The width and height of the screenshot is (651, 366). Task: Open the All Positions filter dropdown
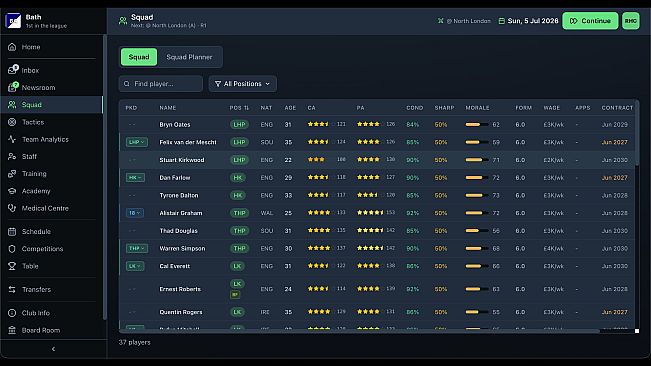242,84
